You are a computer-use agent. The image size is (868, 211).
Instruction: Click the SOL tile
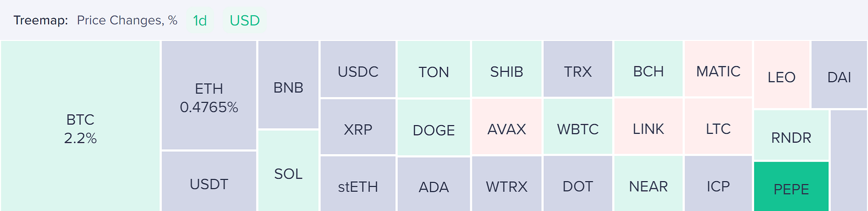288,171
